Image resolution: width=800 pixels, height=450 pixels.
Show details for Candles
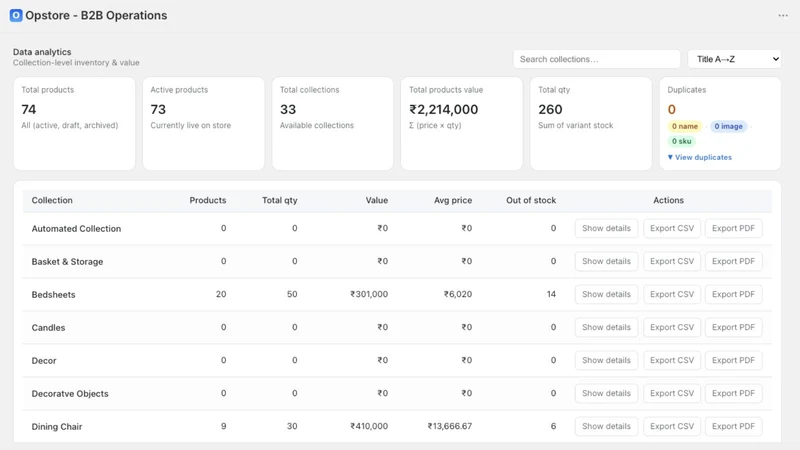606,327
